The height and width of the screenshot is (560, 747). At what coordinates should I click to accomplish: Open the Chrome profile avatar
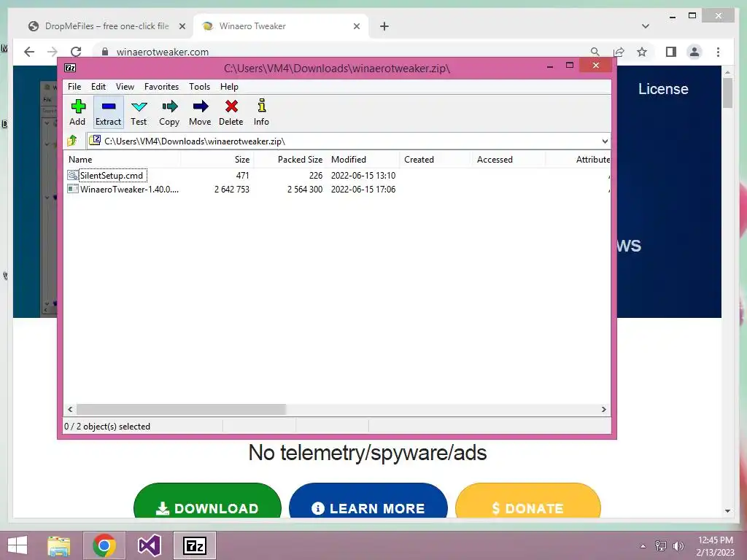pyautogui.click(x=694, y=52)
